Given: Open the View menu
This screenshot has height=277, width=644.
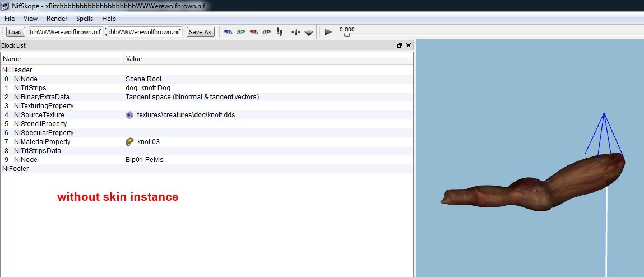Looking at the screenshot, I should [30, 19].
